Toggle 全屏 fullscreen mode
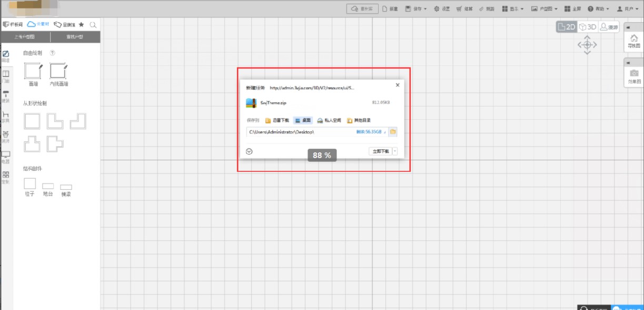The width and height of the screenshot is (644, 310). [573, 9]
